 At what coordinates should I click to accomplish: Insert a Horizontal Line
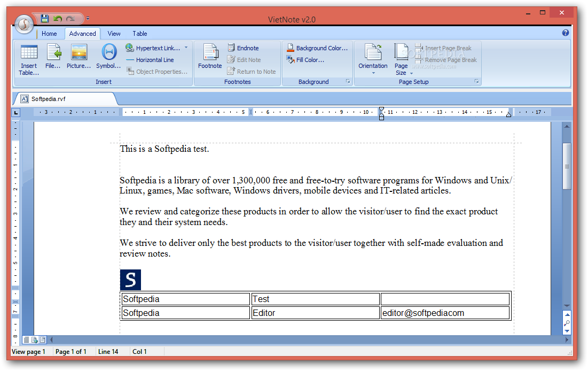150,60
